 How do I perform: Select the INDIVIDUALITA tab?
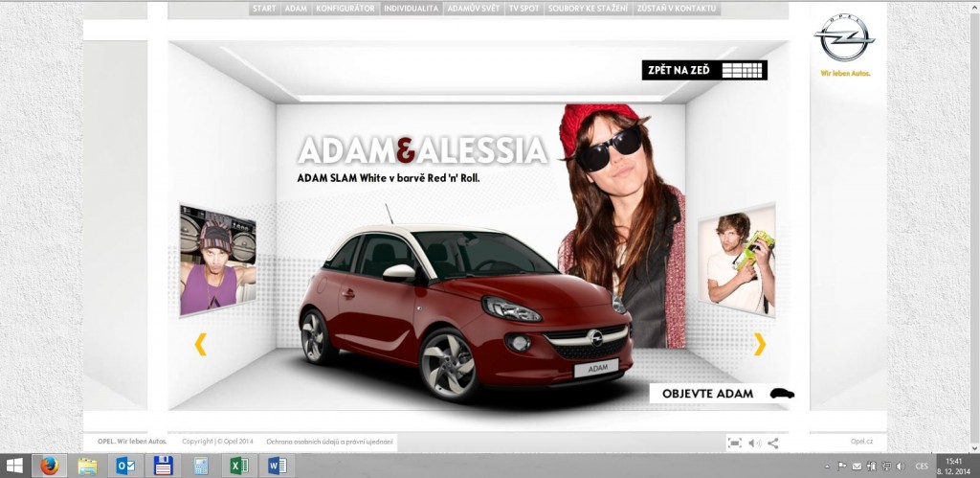412,8
